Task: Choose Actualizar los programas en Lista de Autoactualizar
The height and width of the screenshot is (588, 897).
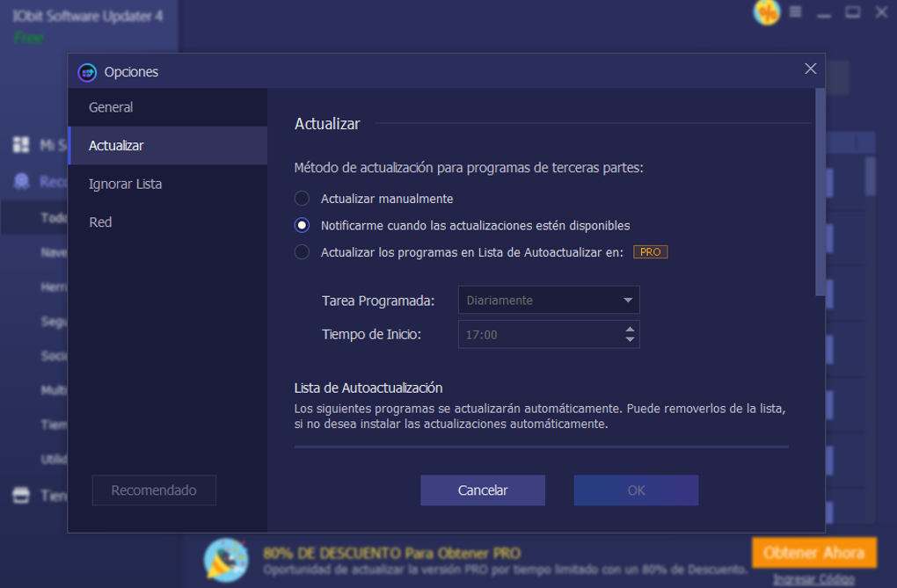Action: [x=300, y=251]
